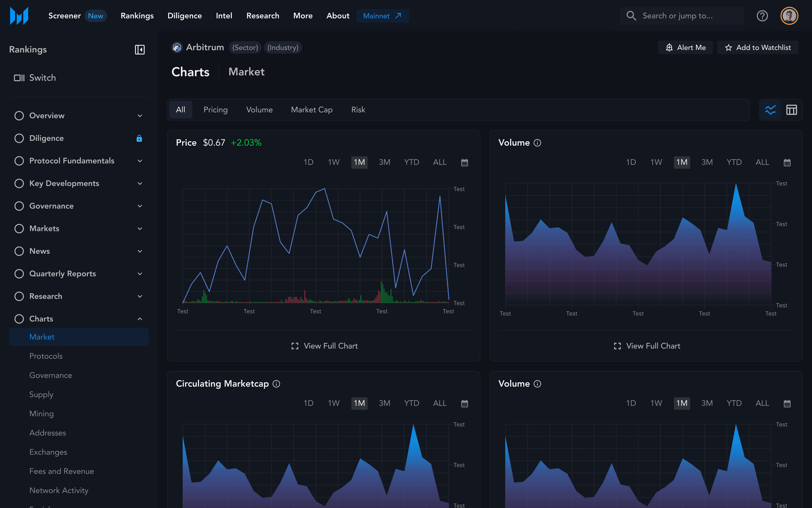Viewport: 812px width, 508px height.
Task: Open Protocols under Charts sidebar
Action: click(46, 356)
